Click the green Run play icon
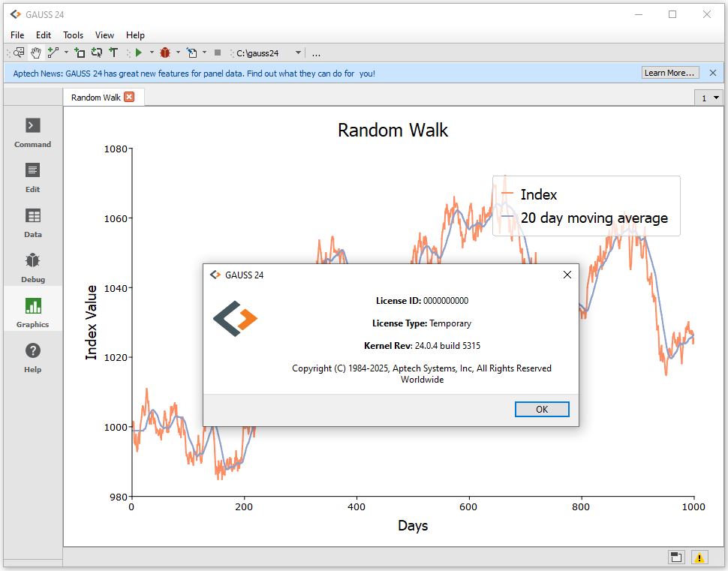The width and height of the screenshot is (728, 571). 138,53
